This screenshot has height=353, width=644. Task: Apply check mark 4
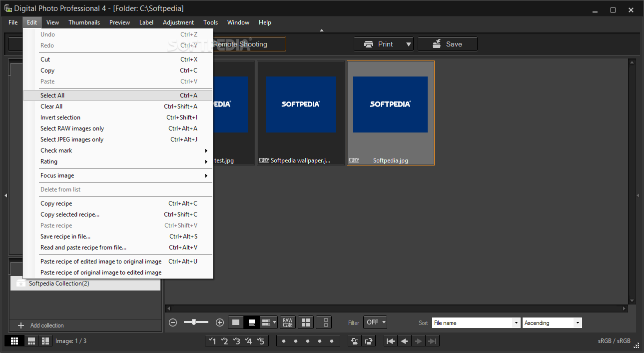tap(248, 341)
